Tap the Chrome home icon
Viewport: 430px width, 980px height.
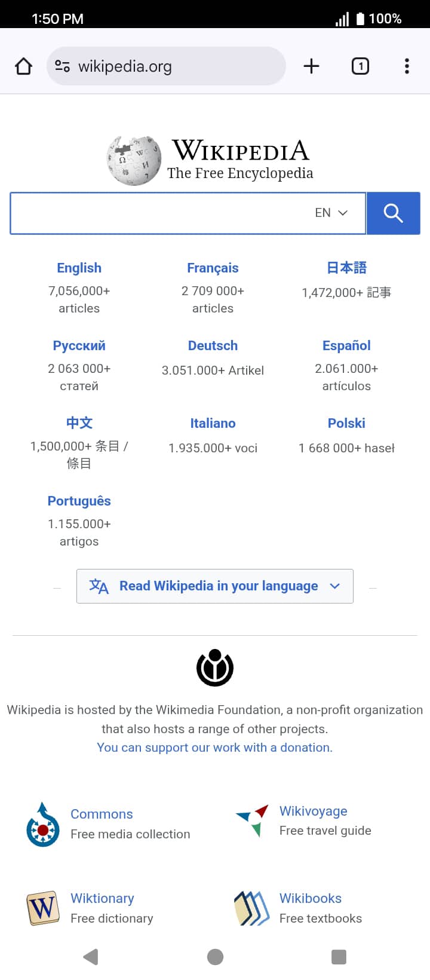[23, 66]
